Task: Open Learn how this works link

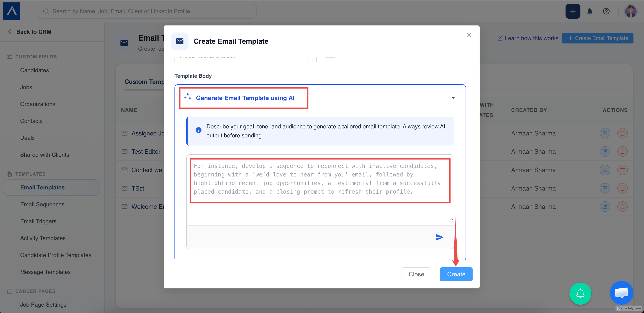Action: 528,38
